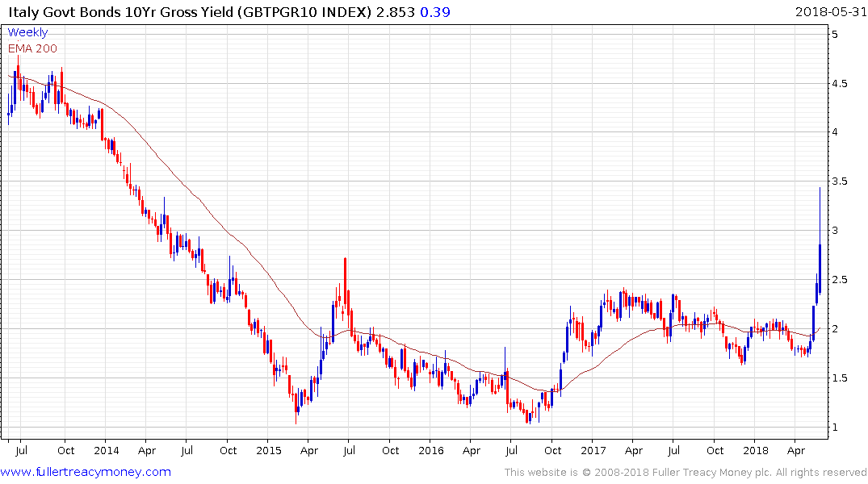Click the latest tall blue candle at far right
Image resolution: width=868 pixels, height=484 pixels.
(x=820, y=266)
